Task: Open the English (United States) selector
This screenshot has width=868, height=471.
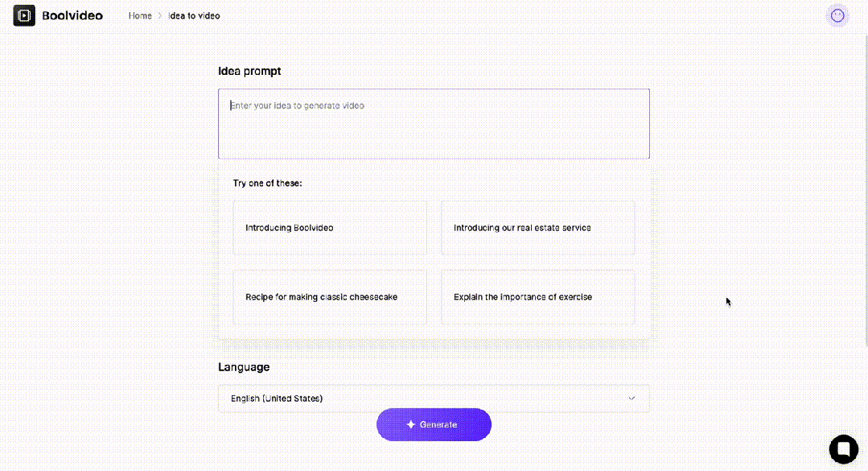Action: tap(434, 398)
